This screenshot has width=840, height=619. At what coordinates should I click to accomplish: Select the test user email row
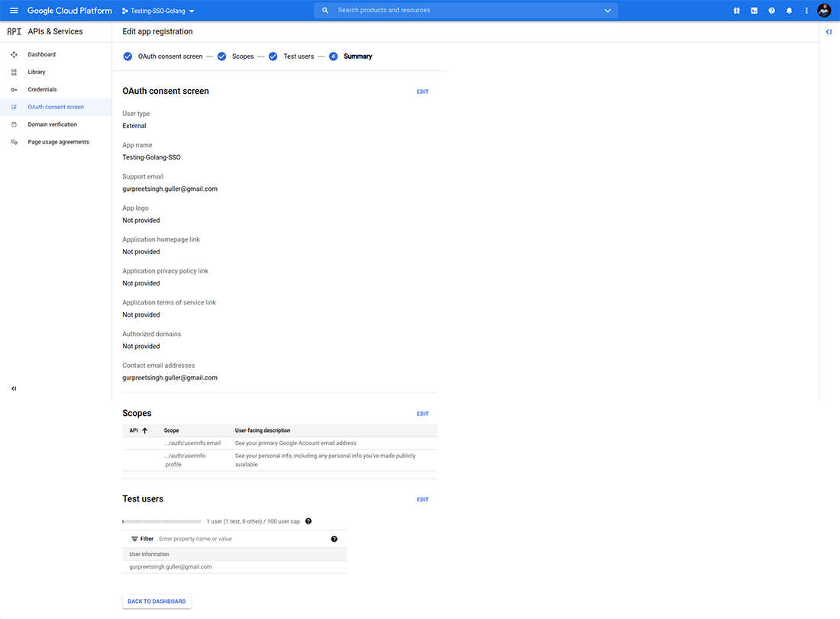point(234,567)
